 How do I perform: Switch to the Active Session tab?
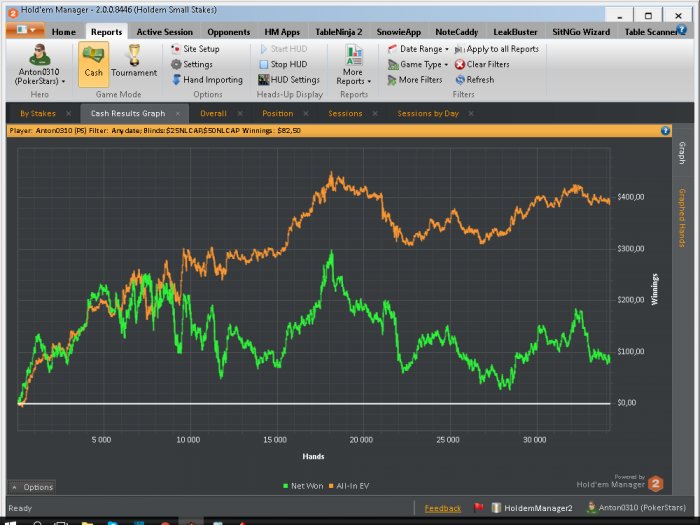[165, 32]
